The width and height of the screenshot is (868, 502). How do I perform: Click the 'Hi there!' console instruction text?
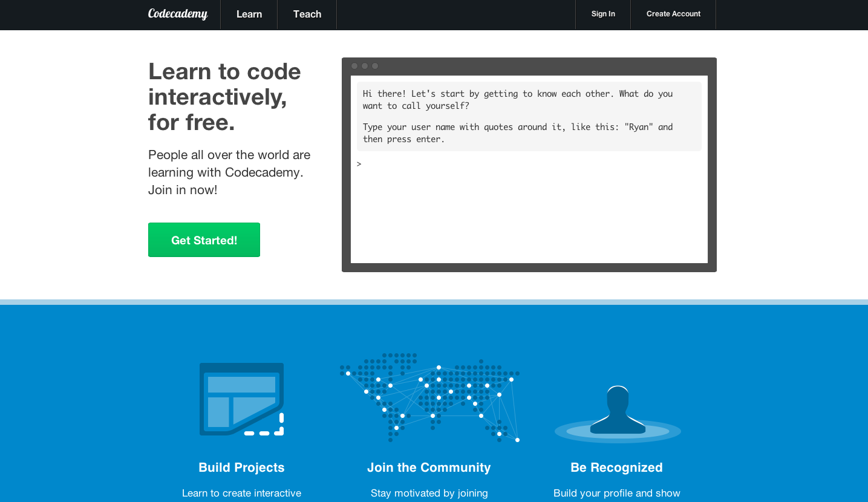518,100
